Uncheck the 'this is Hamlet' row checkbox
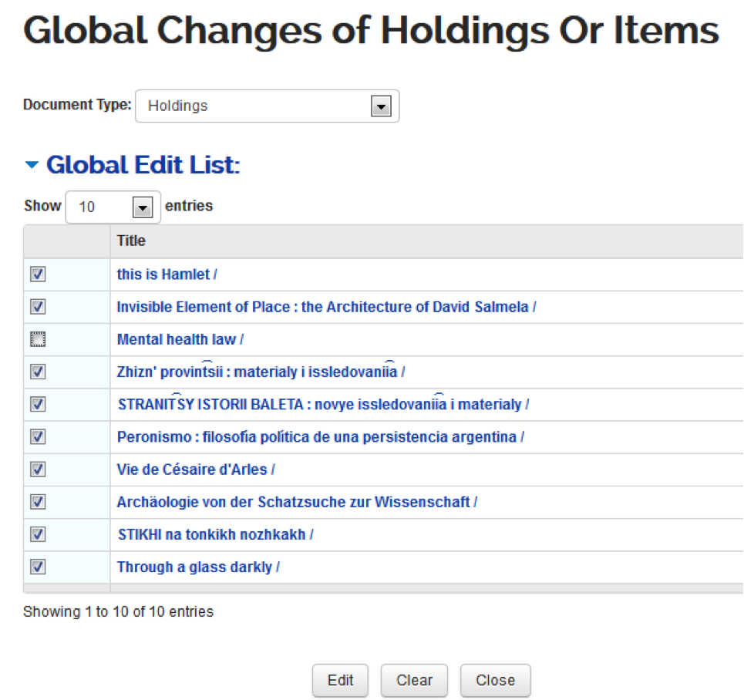Screen dimensions: 744x700 (x=39, y=274)
